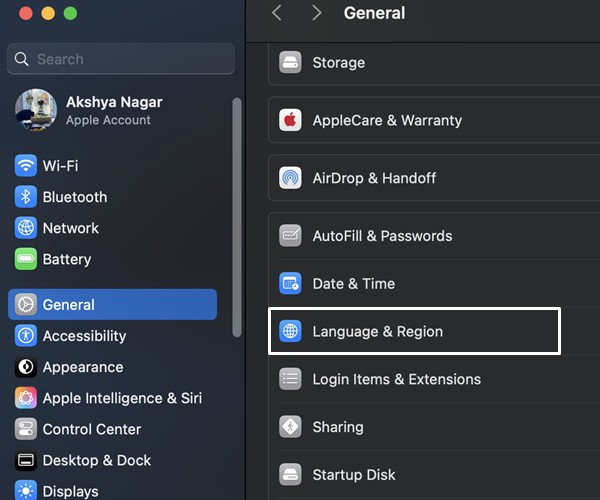The image size is (600, 500).
Task: Click the AirDrop & Handoff icon
Action: [x=290, y=178]
